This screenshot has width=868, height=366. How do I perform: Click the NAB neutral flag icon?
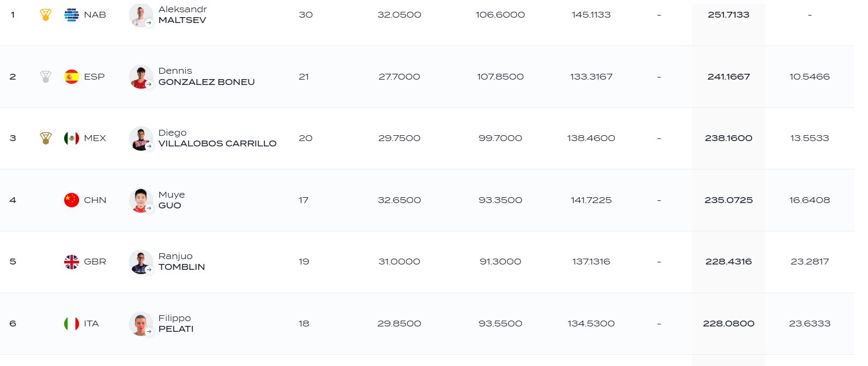(72, 15)
